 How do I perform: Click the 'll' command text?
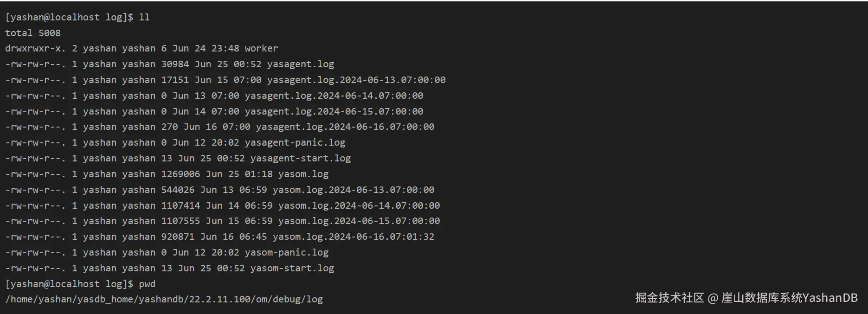(x=144, y=17)
